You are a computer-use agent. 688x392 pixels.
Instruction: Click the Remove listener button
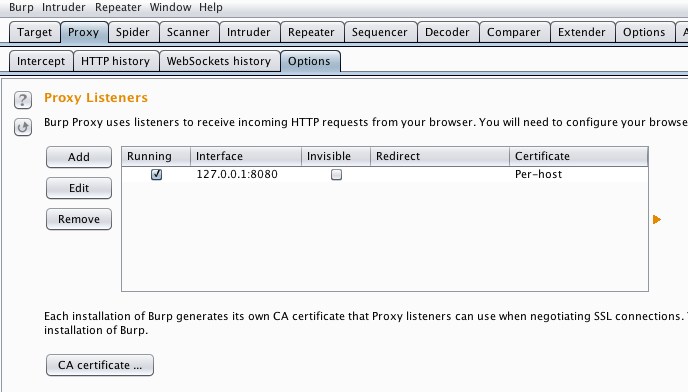(x=79, y=219)
